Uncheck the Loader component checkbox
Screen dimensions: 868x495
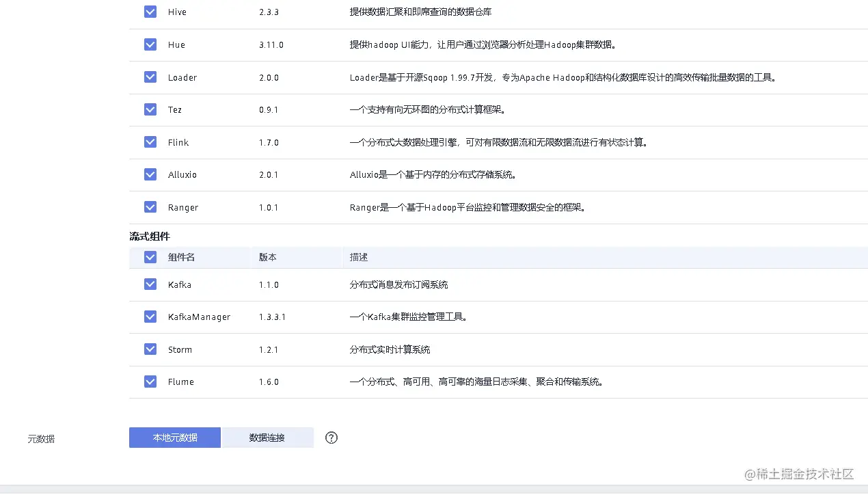pyautogui.click(x=150, y=77)
